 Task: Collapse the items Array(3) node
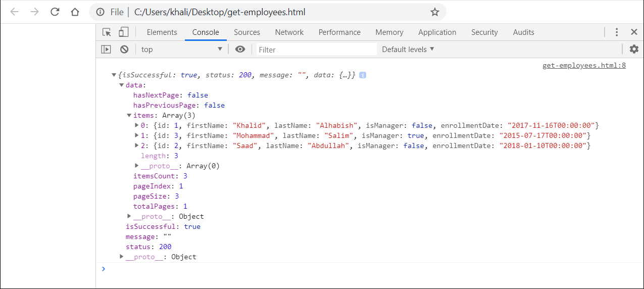pyautogui.click(x=129, y=115)
